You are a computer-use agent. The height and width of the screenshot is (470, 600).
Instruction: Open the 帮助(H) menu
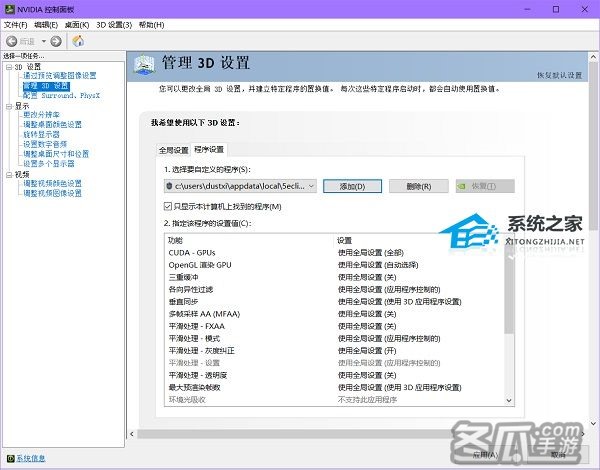pos(152,25)
